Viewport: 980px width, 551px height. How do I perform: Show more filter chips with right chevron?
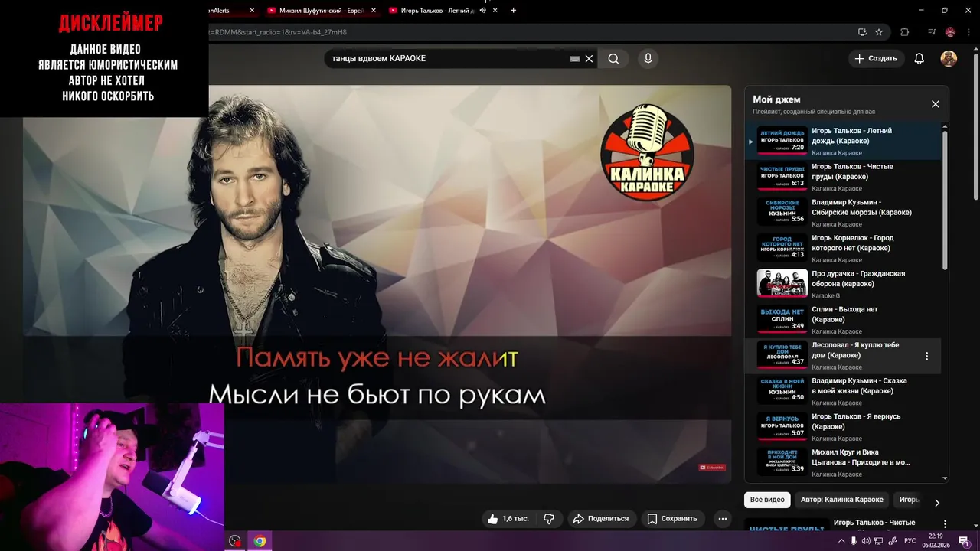[x=936, y=503]
